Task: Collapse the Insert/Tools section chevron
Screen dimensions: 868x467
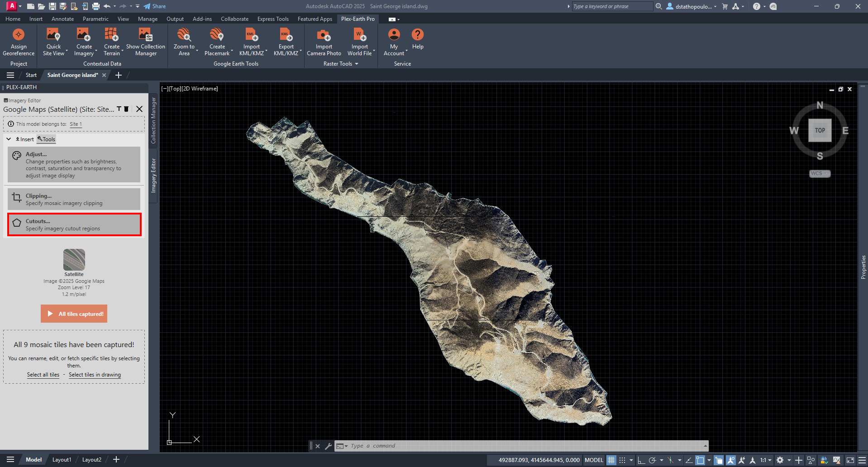Action: click(9, 139)
